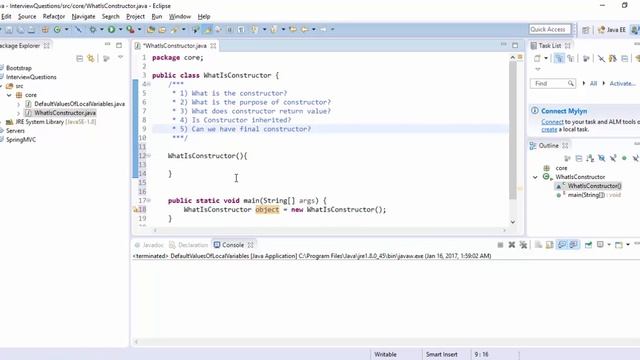Toggle Show Console When Standard Out Changes
Screen dimensions: 640x360
coord(562,245)
